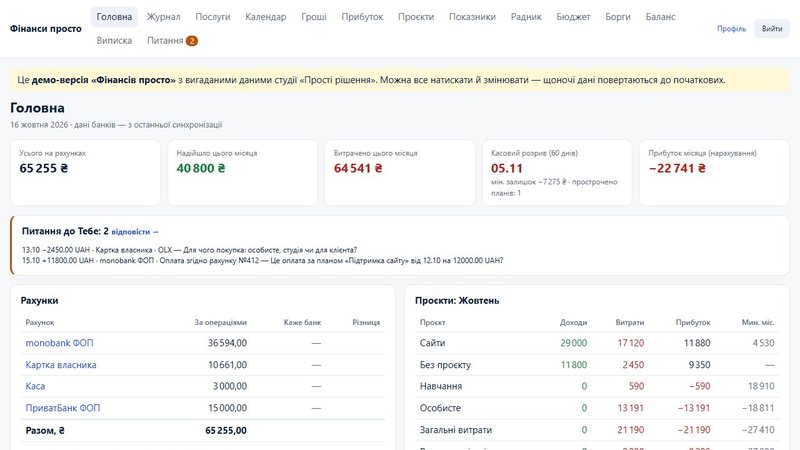Open the Профіль link
The height and width of the screenshot is (450, 800).
pos(731,29)
